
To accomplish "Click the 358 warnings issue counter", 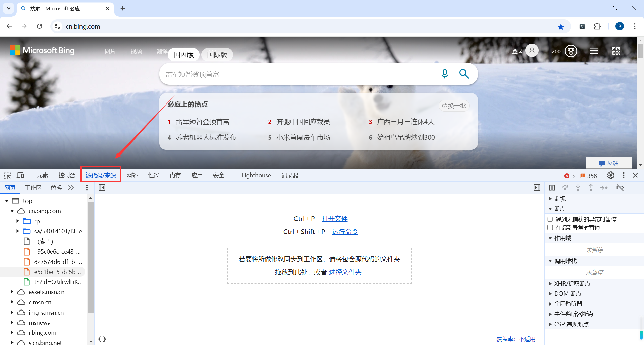I will pos(589,176).
